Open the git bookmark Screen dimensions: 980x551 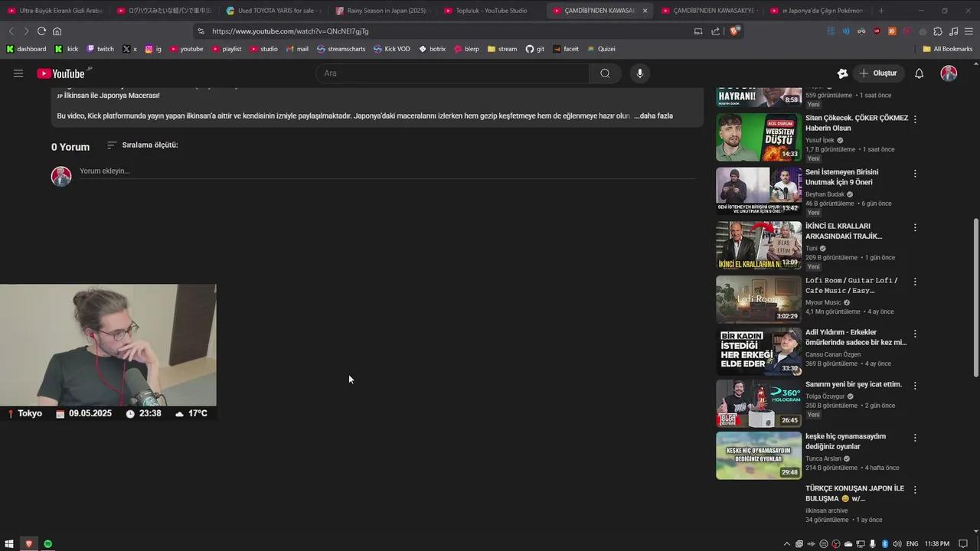[535, 49]
